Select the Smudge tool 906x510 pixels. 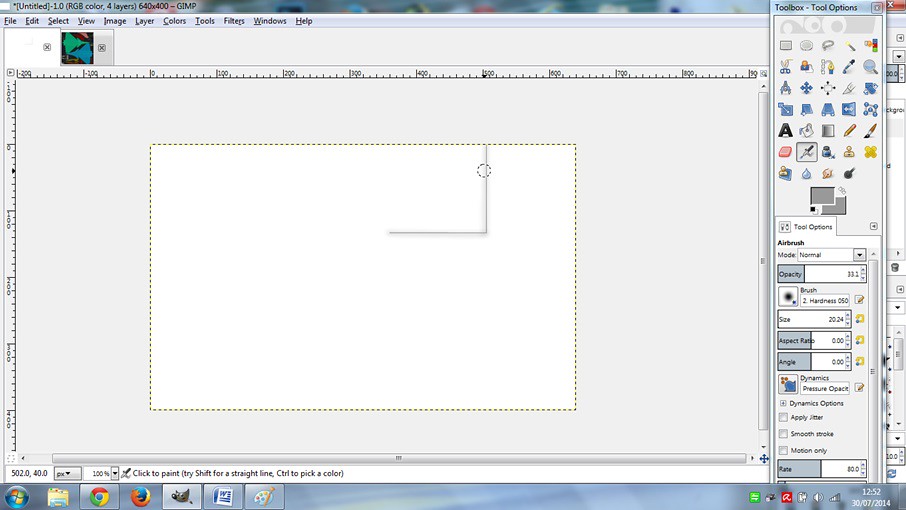pos(828,174)
